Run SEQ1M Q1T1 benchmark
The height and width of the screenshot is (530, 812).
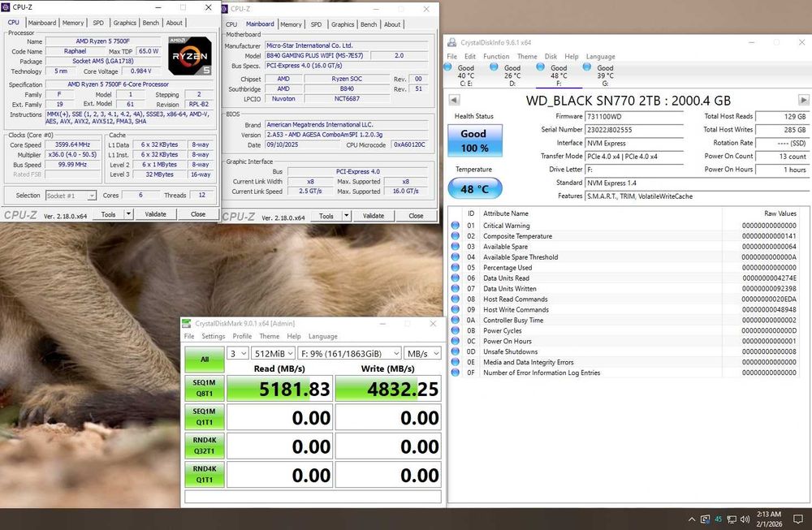point(205,417)
